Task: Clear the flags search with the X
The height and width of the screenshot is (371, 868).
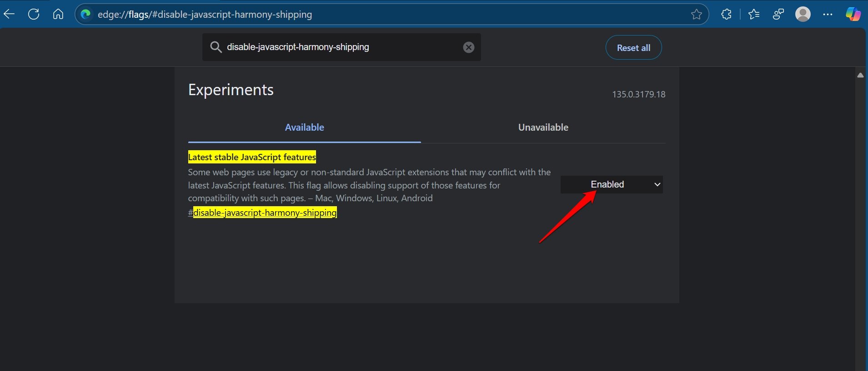Action: click(x=469, y=47)
